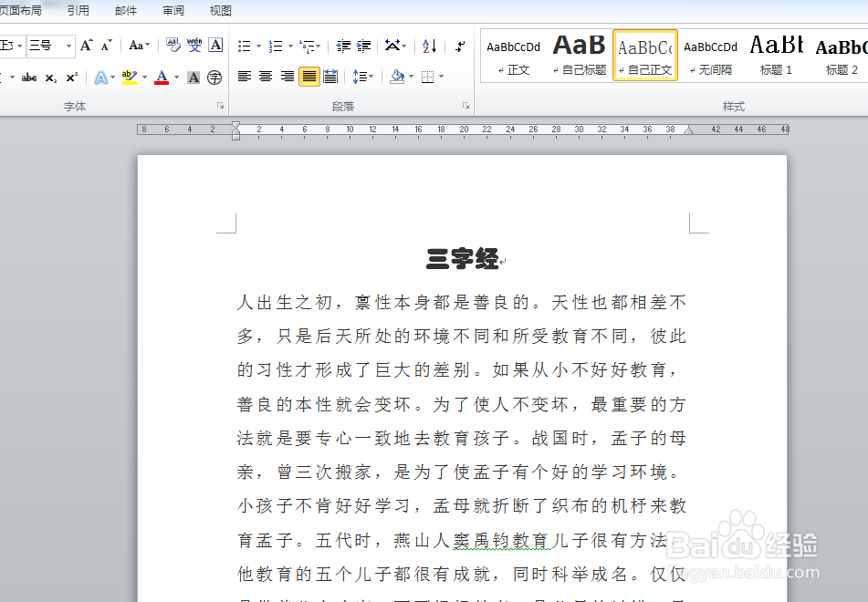Insert a bulleted list
The height and width of the screenshot is (602, 868).
(244, 46)
